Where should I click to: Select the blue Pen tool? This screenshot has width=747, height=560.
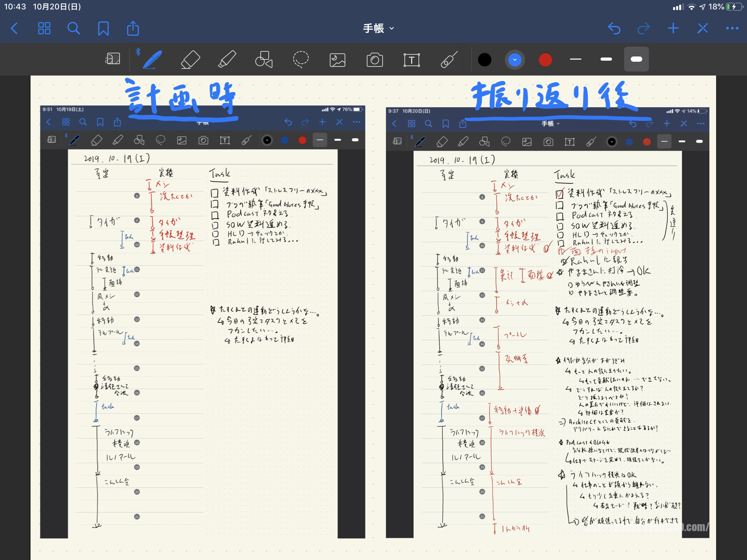pos(152,59)
